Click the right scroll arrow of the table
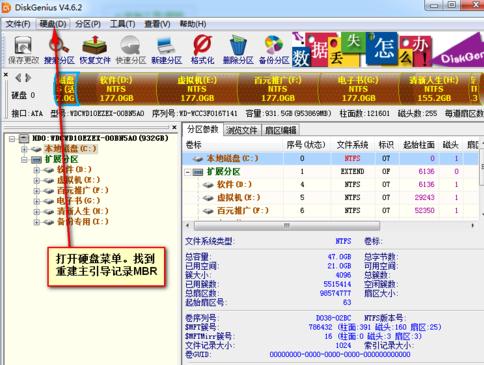This screenshot has width=484, height=365. [473, 226]
